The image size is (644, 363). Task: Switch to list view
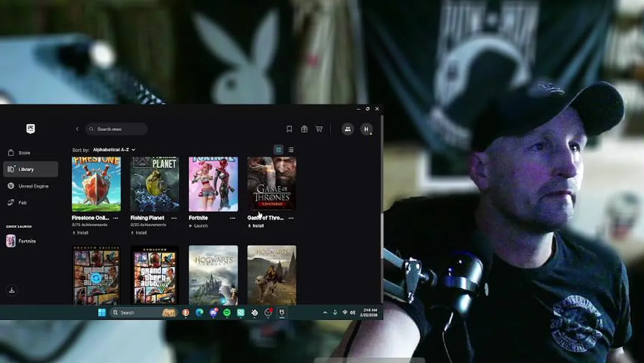(x=291, y=150)
